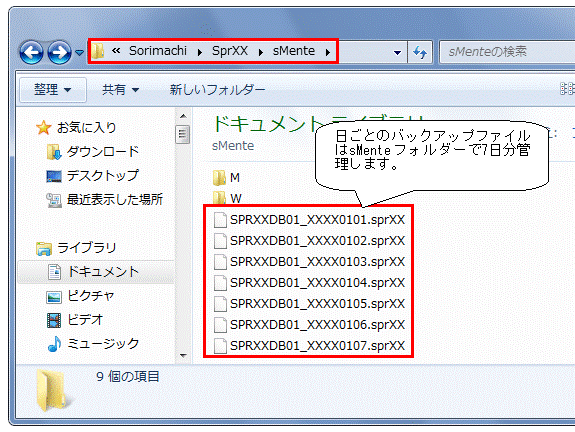Click inside the sMenteの検索 search box
The height and width of the screenshot is (432, 575).
coord(507,52)
